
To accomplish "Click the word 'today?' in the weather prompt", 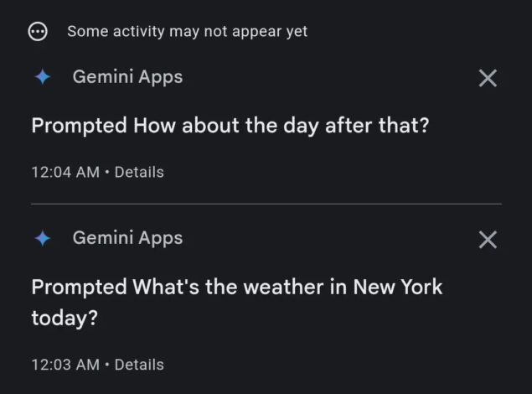I will coord(65,319).
